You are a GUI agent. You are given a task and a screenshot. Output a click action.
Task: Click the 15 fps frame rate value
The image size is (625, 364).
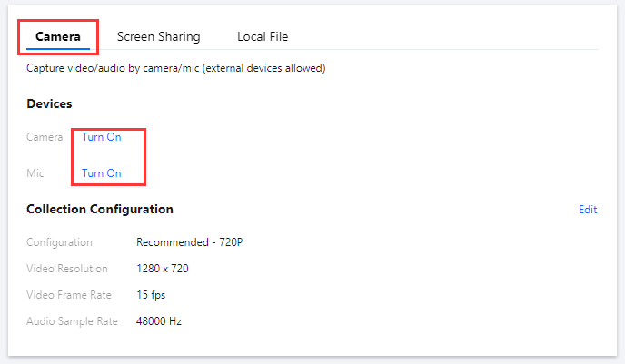151,295
